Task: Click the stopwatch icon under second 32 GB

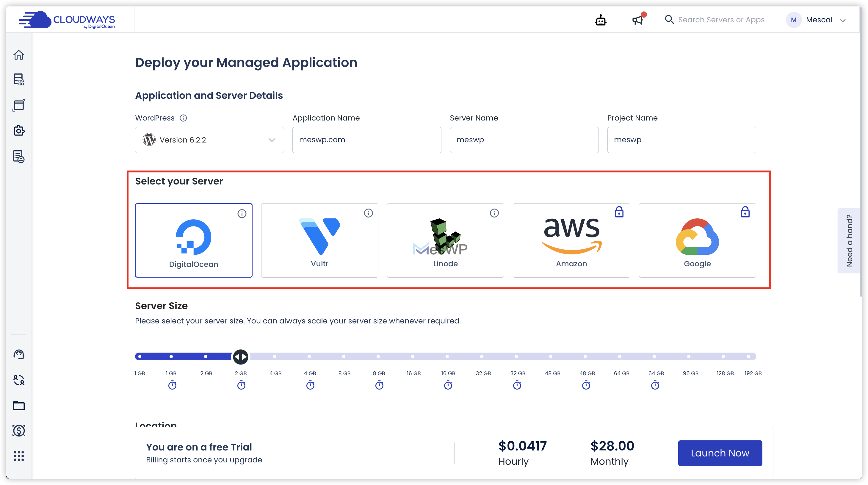Action: click(517, 385)
